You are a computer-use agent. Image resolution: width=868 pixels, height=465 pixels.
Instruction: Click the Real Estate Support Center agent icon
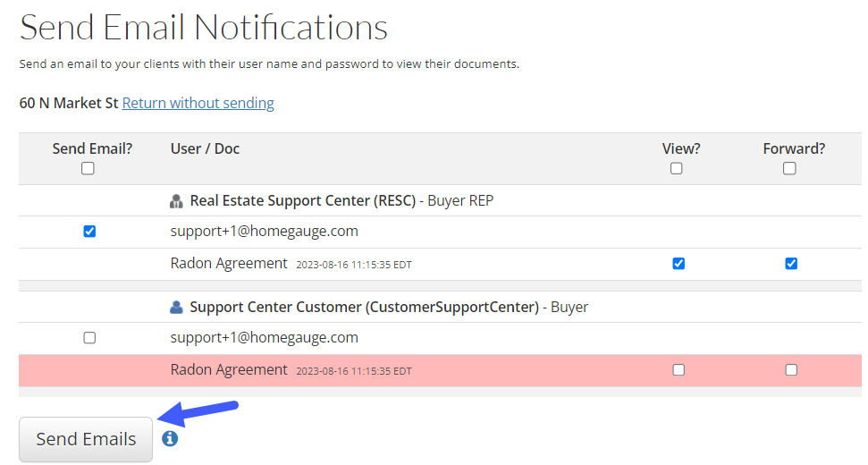coord(177,201)
